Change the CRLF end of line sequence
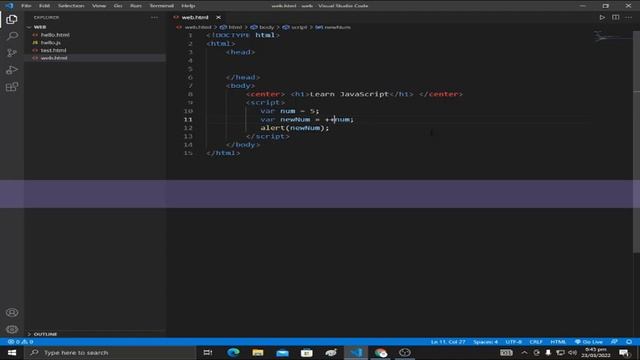This screenshot has height=360, width=640. [x=536, y=342]
